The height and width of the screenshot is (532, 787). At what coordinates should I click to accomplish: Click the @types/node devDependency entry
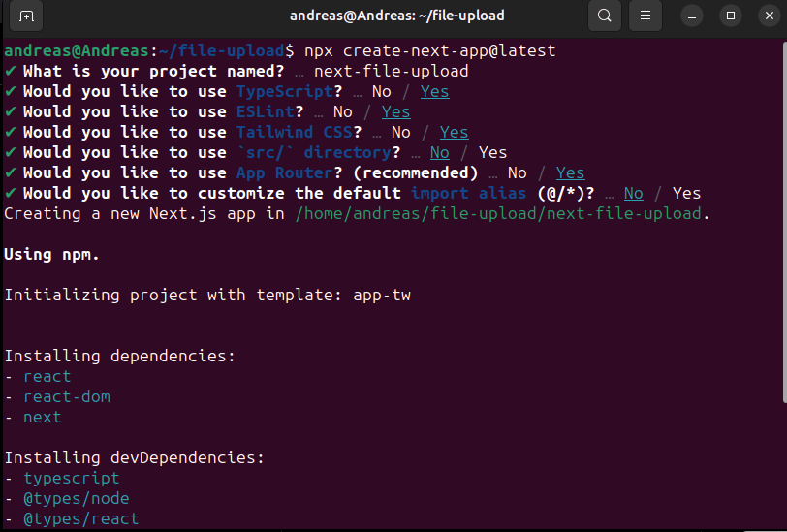point(77,498)
